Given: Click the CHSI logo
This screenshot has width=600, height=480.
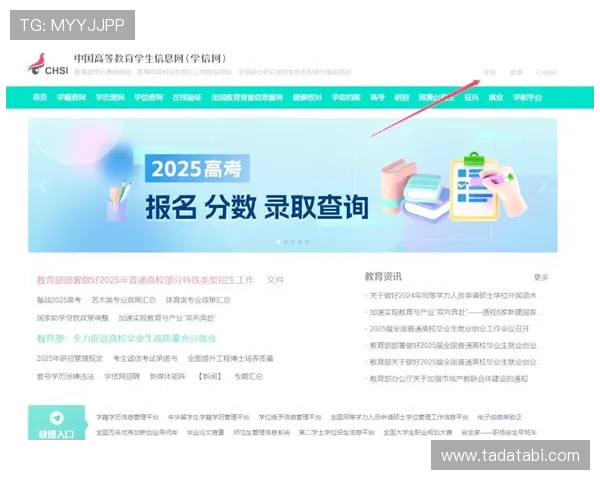Looking at the screenshot, I should coord(48,64).
